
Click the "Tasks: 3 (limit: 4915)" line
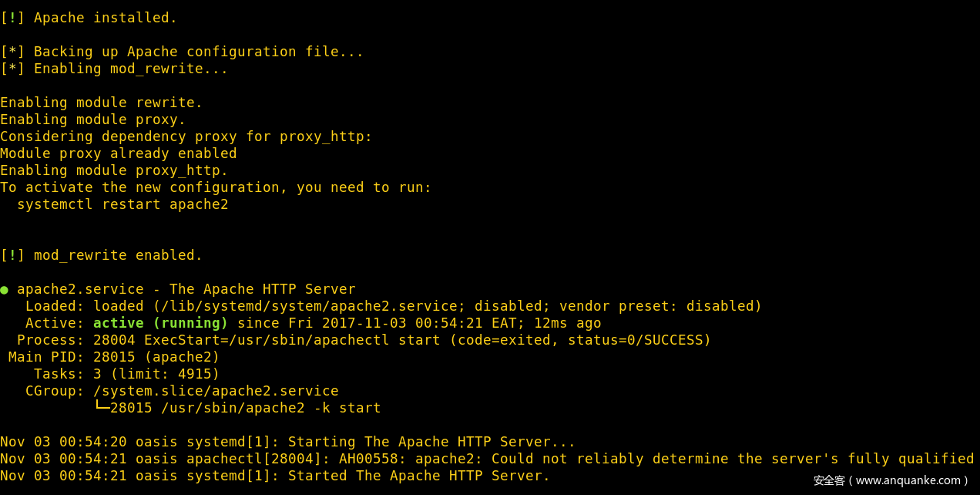[126, 374]
